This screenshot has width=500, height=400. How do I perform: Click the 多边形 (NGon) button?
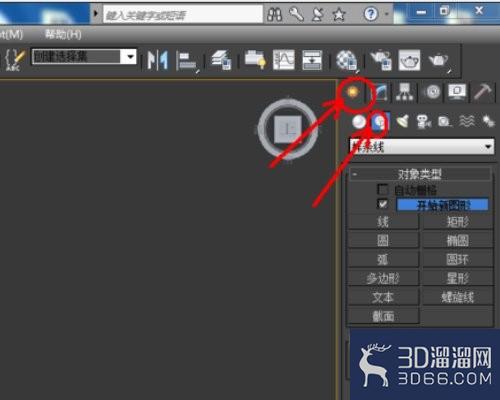(383, 278)
